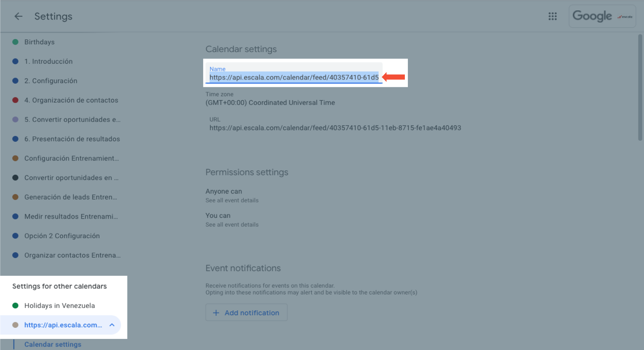Select 5. Convertir oportunidades calendar

[72, 120]
